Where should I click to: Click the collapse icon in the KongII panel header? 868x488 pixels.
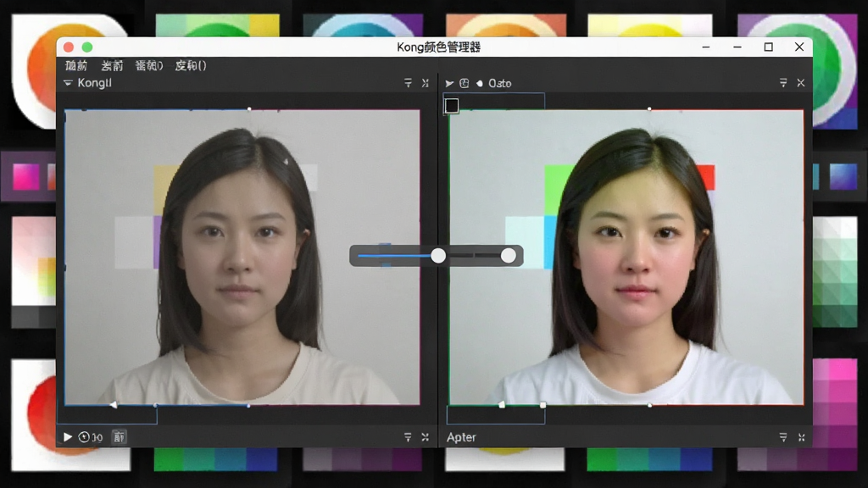tap(426, 83)
